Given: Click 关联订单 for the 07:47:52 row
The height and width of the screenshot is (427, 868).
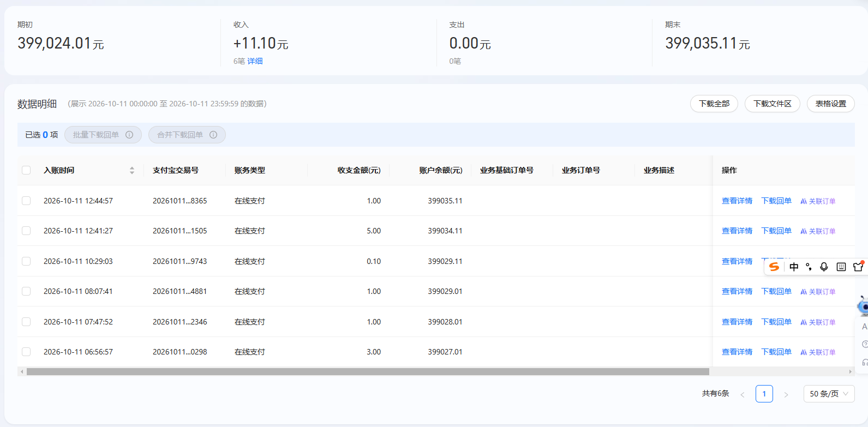Looking at the screenshot, I should [x=818, y=322].
